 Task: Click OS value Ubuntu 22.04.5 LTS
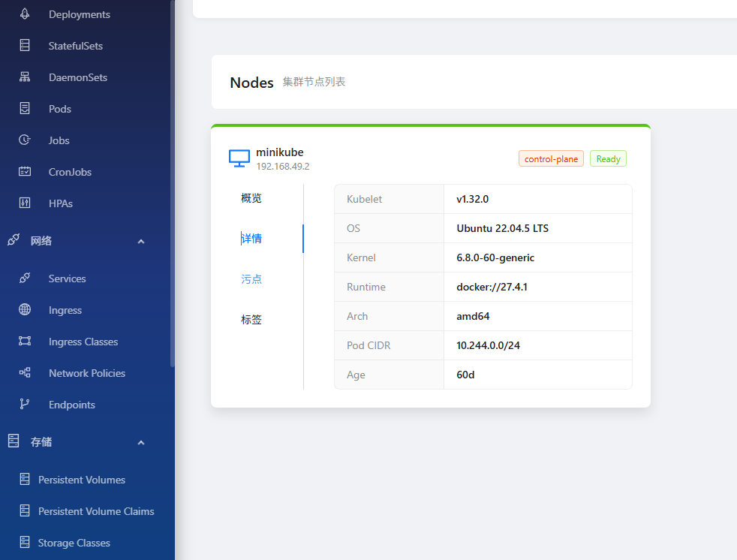coord(502,228)
